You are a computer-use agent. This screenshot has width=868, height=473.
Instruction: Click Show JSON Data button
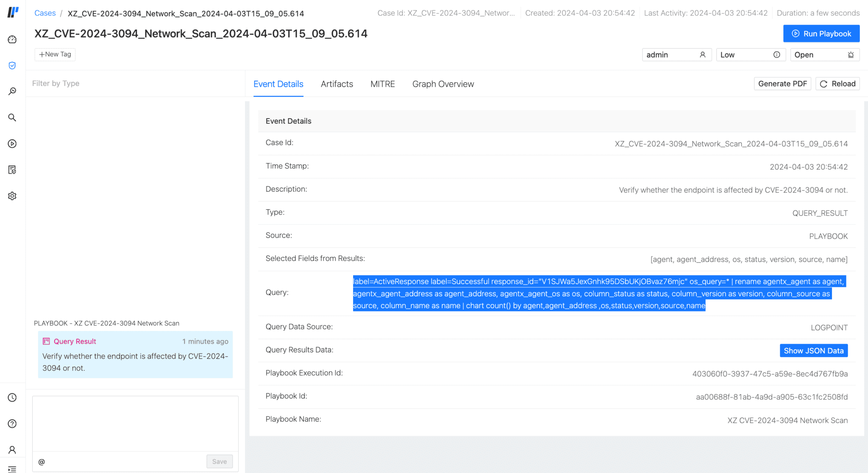pyautogui.click(x=813, y=351)
